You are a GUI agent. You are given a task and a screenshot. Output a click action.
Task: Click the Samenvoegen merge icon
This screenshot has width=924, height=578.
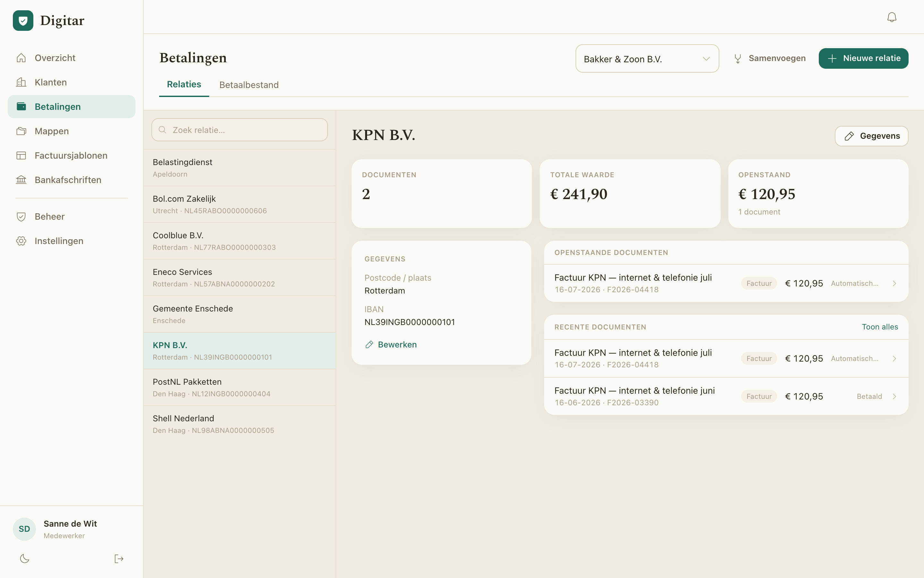(x=738, y=58)
